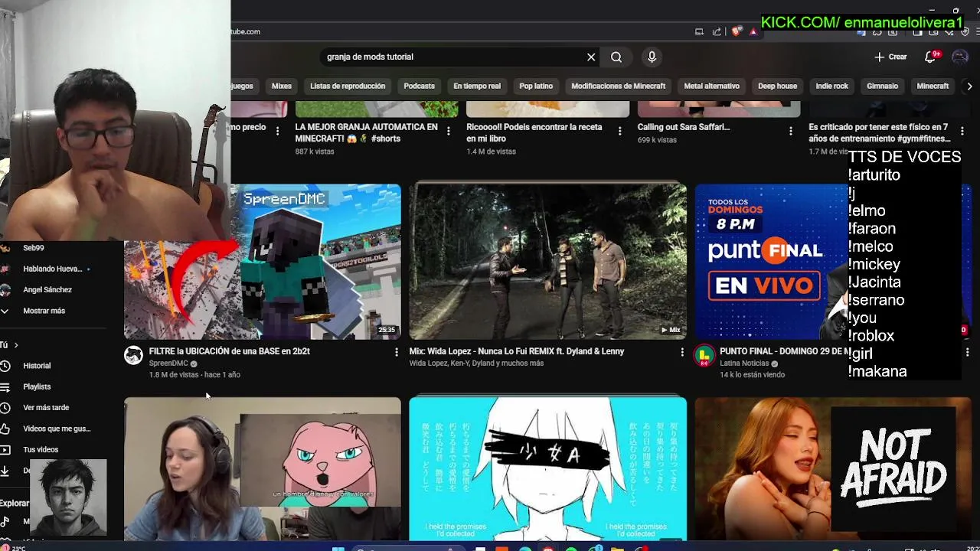
Task: Open the Windows Start button on taskbar
Action: (x=338, y=548)
